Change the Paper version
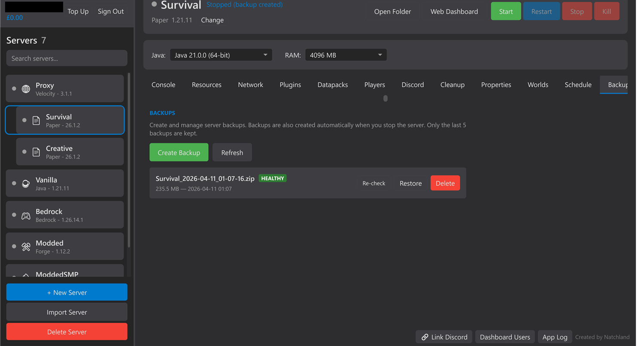The width and height of the screenshot is (644, 346). point(212,20)
